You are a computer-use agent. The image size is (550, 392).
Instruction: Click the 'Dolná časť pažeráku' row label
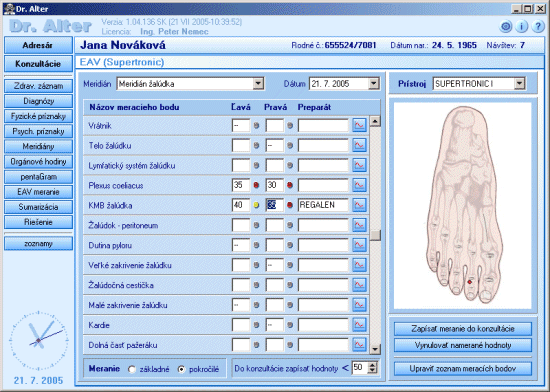click(x=123, y=345)
